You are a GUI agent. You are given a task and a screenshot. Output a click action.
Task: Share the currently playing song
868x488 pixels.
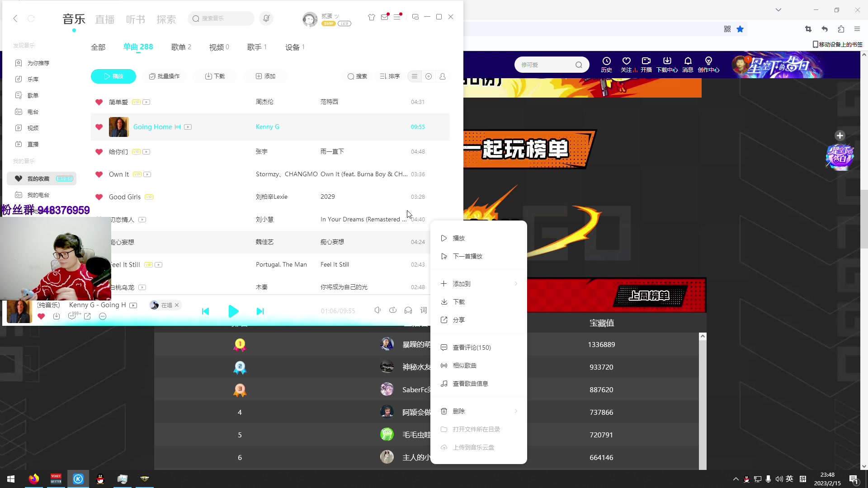[88, 316]
